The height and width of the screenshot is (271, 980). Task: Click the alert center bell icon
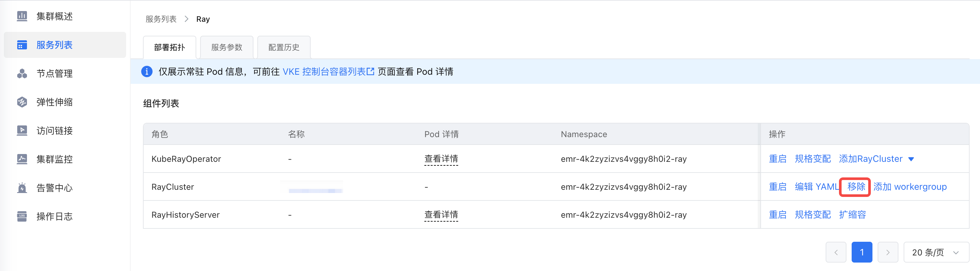click(22, 187)
